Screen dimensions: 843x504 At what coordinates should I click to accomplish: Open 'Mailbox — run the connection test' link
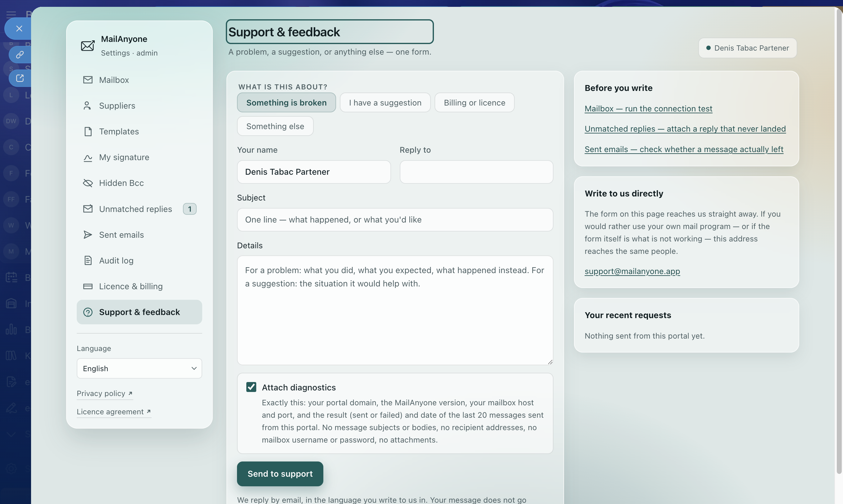point(648,109)
